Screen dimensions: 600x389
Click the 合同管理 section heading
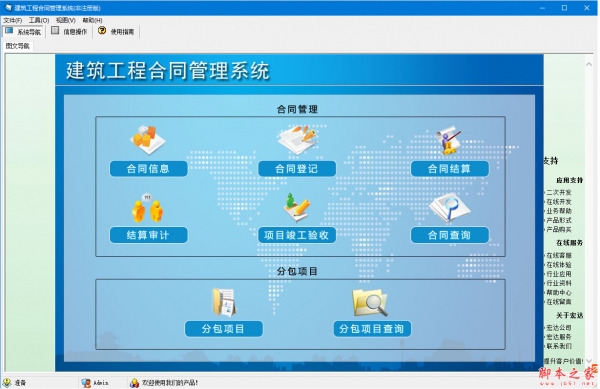point(297,109)
